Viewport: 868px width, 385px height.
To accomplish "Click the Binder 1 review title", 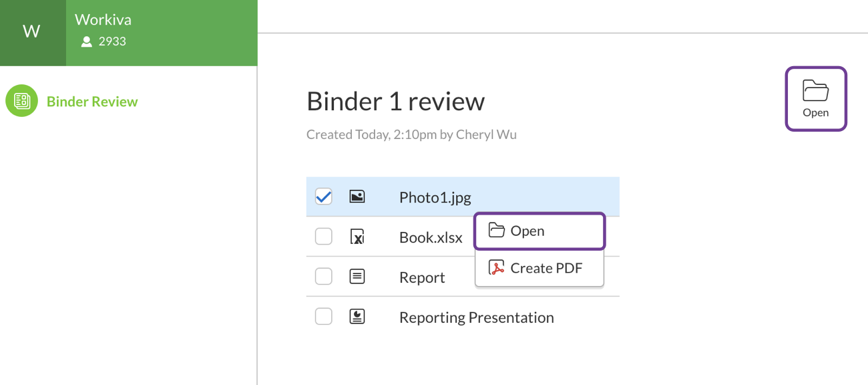I will click(x=395, y=101).
